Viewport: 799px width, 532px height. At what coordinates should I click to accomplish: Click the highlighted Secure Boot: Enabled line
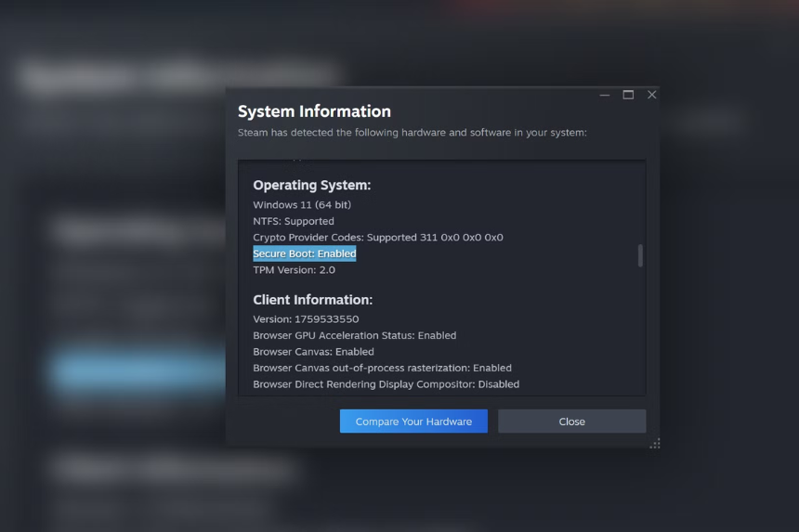pyautogui.click(x=305, y=253)
